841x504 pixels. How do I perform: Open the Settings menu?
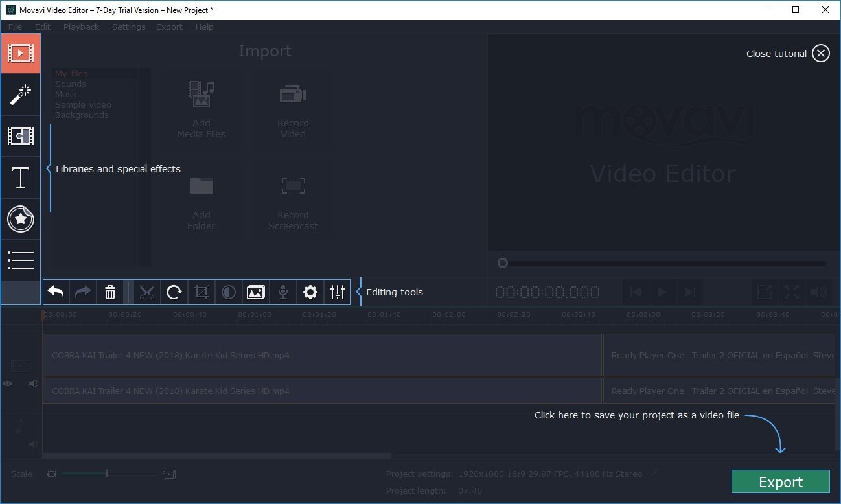tap(129, 27)
